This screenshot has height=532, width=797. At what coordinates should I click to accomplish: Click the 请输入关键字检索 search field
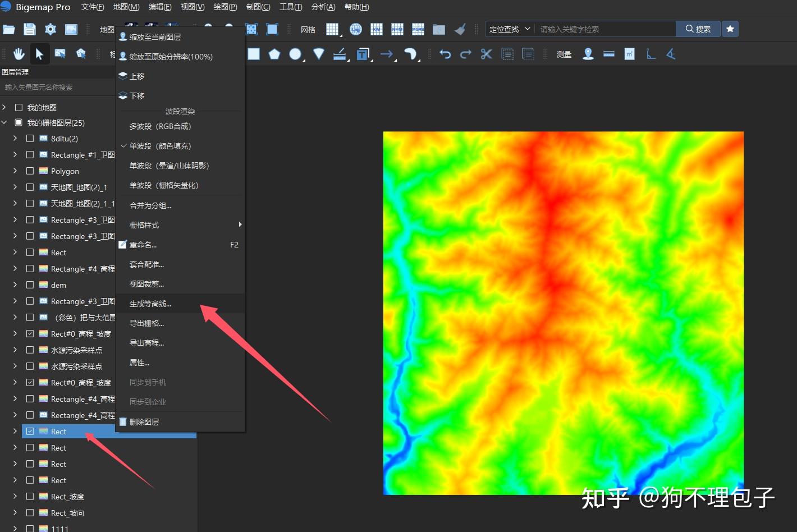(x=605, y=29)
